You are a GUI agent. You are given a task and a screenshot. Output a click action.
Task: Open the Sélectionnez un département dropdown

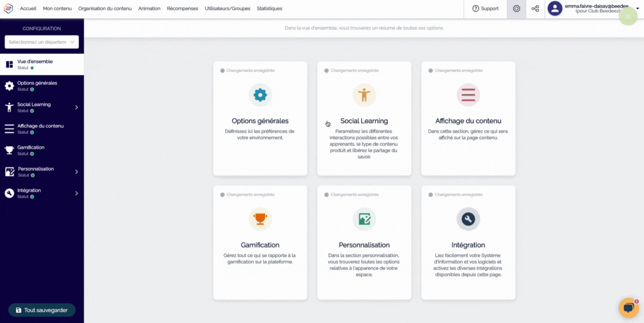click(x=42, y=42)
